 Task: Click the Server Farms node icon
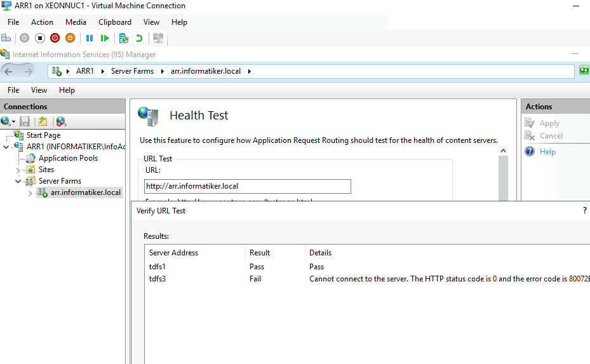pyautogui.click(x=30, y=181)
